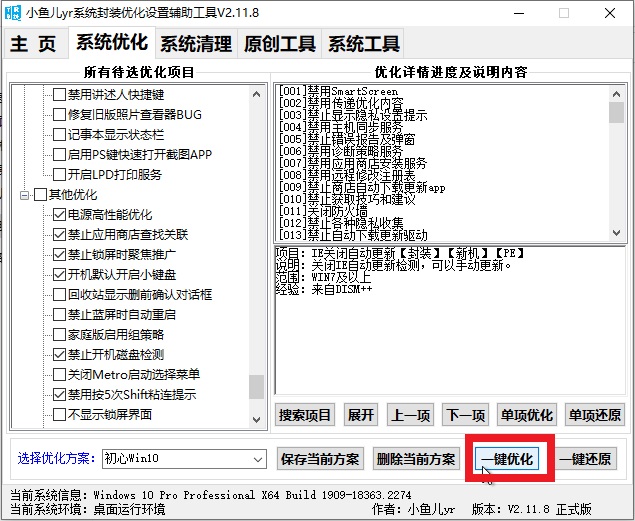The width and height of the screenshot is (635, 521).
Task: Close the 小鱼儿yr tool window
Action: (613, 13)
